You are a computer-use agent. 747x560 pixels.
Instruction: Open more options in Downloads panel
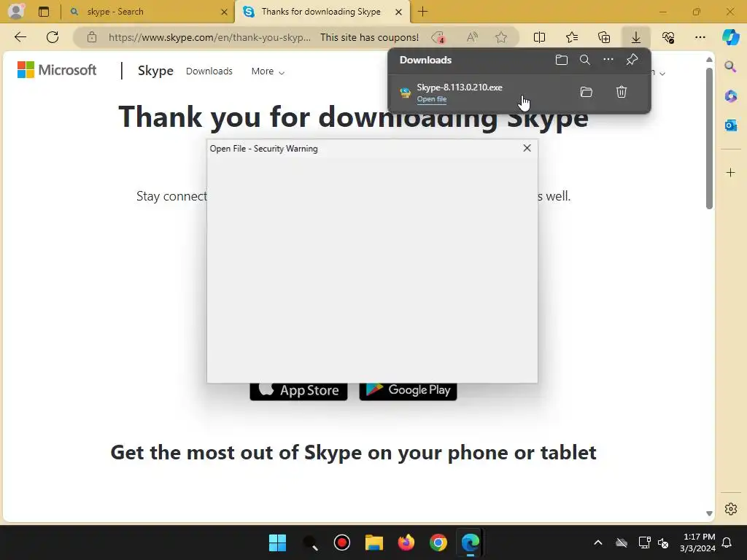[x=608, y=60]
